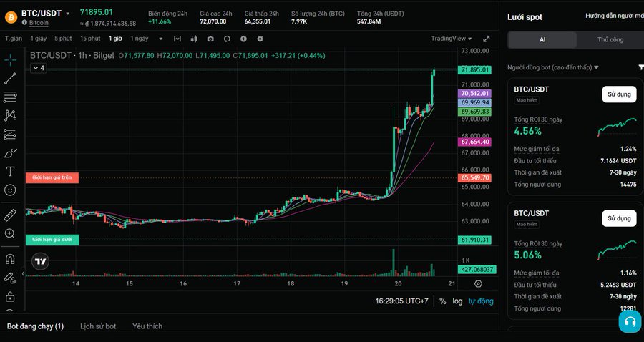Click the green 69,699.83 indicator price tag
Viewport: 644px width, 342px height.
(475, 112)
